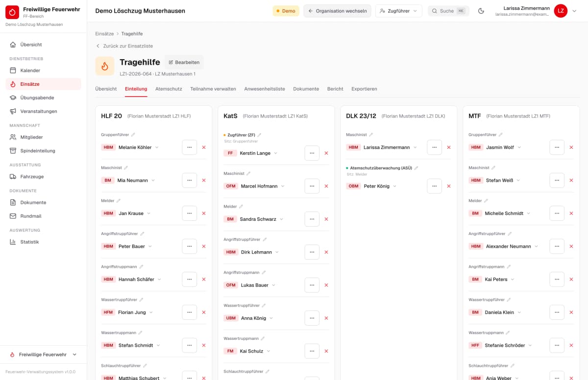Click the Einsätze breadcrumb link
The width and height of the screenshot is (588, 380).
(x=104, y=34)
